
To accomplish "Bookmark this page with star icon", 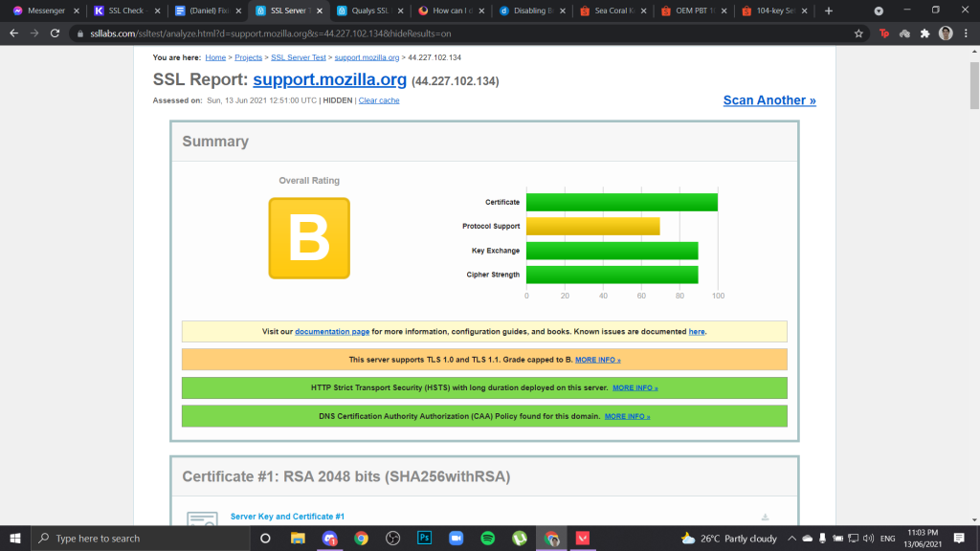I will (x=858, y=33).
